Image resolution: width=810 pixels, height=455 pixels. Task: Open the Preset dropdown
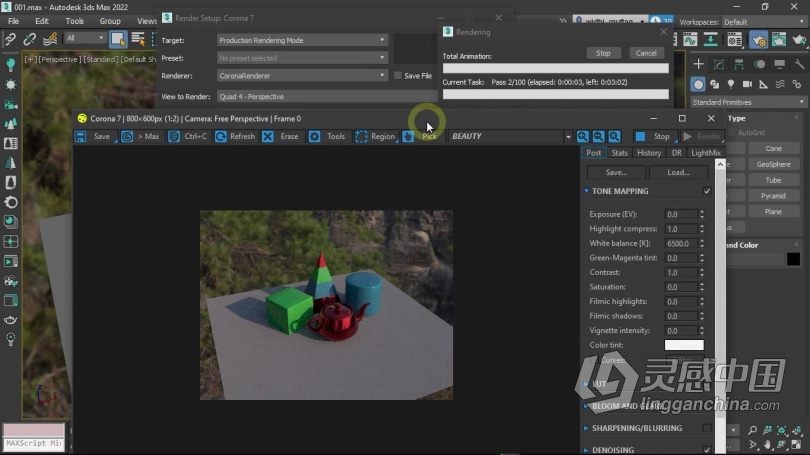[302, 58]
